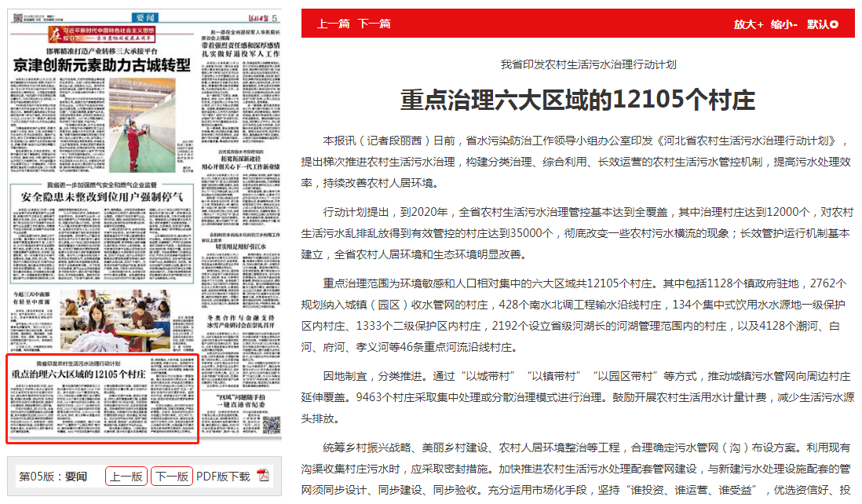The height and width of the screenshot is (504, 862).
Task: Open article 京津创新元素助力古城转型 on page thumbnail
Action: pos(101,64)
